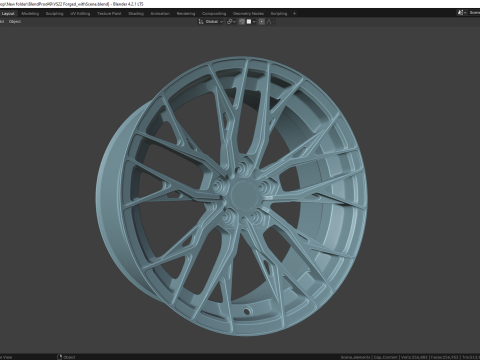Switch to the Layout workspace tab
Screen dimensions: 480x360
point(8,14)
